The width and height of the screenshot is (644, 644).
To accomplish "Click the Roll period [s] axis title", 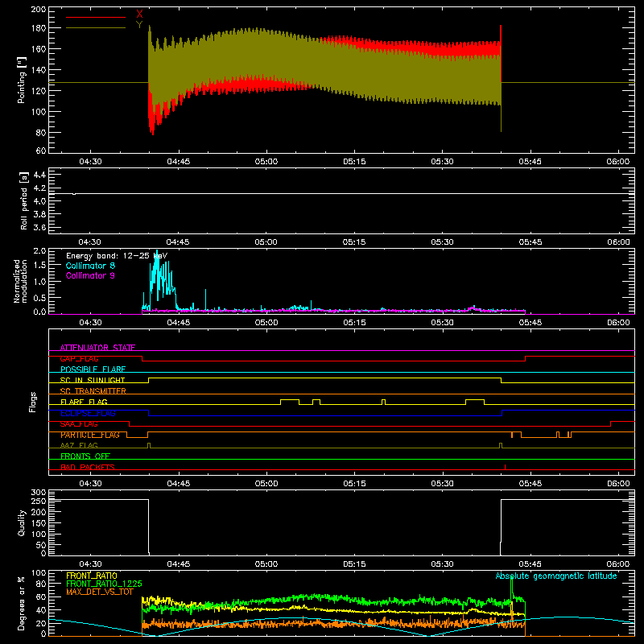I will (23, 200).
